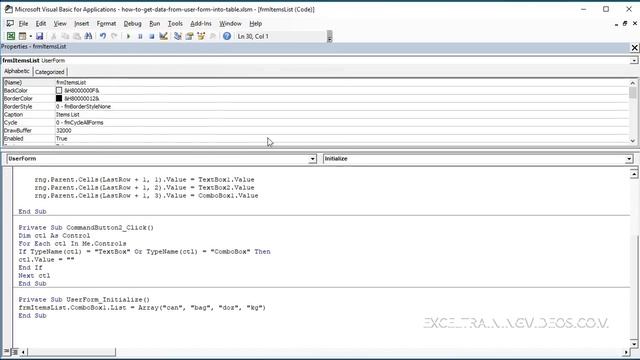Click the Cut scissors icon
The height and width of the screenshot is (360, 640).
pyautogui.click(x=53, y=36)
